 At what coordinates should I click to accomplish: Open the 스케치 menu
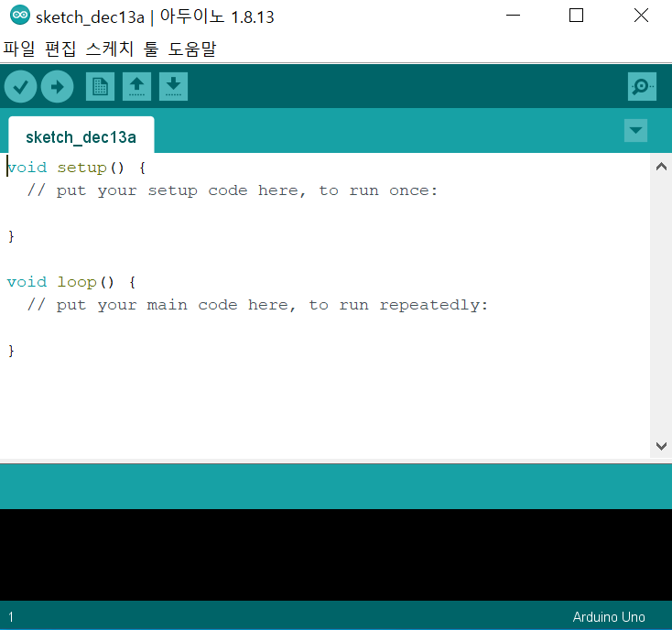(110, 49)
